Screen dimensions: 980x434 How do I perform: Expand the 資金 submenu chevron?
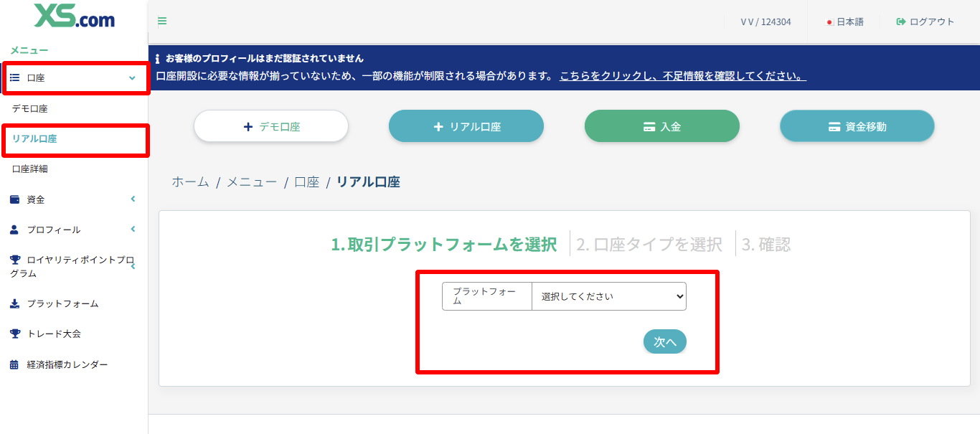(x=132, y=199)
